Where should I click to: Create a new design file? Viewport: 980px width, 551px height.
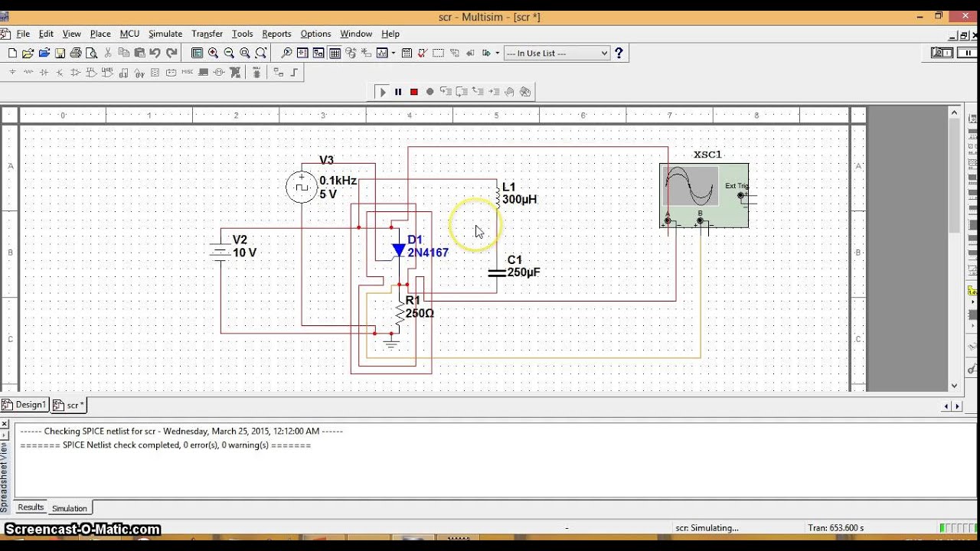coord(12,53)
